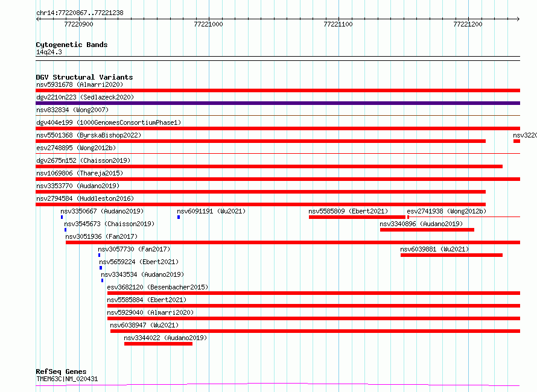Click the TMEM63C|NM_020431 gene label
This screenshot has width=537, height=392.
67,379
